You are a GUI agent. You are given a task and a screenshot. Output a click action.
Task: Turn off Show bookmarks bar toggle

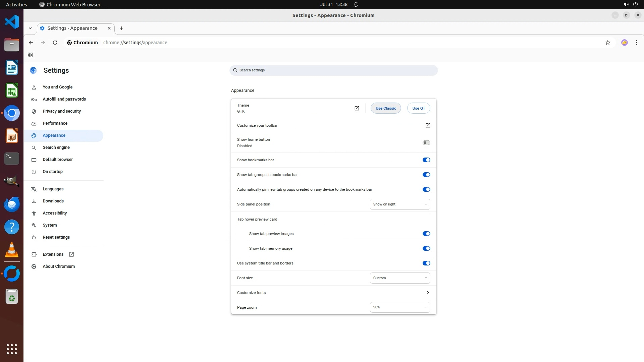click(x=426, y=160)
